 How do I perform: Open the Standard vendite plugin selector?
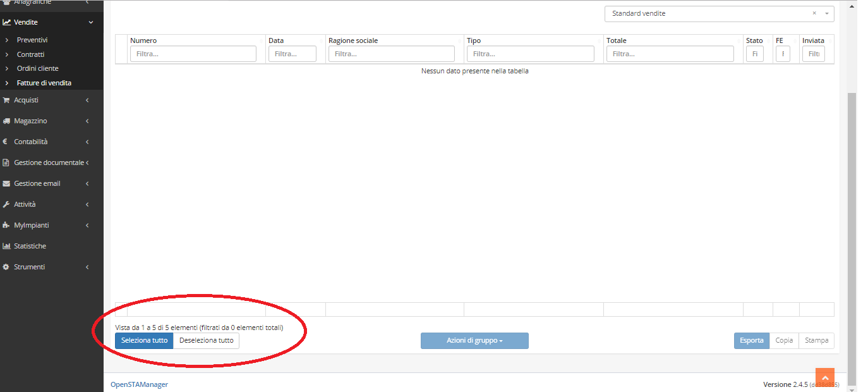(x=826, y=13)
